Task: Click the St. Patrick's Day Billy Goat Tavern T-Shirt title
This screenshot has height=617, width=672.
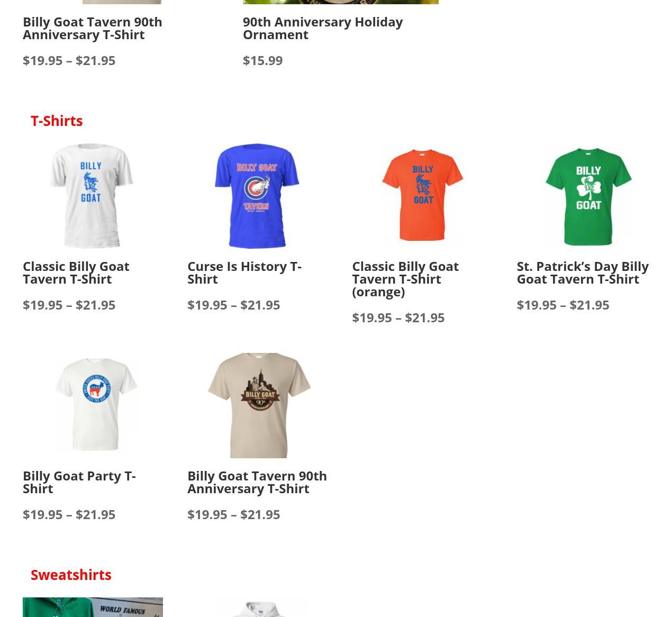Action: 583,273
